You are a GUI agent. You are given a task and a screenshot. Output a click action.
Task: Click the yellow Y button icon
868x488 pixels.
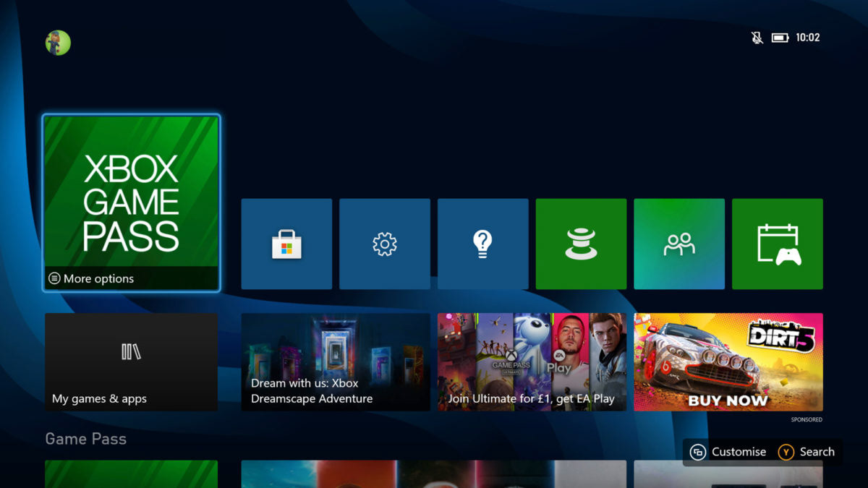[786, 452]
